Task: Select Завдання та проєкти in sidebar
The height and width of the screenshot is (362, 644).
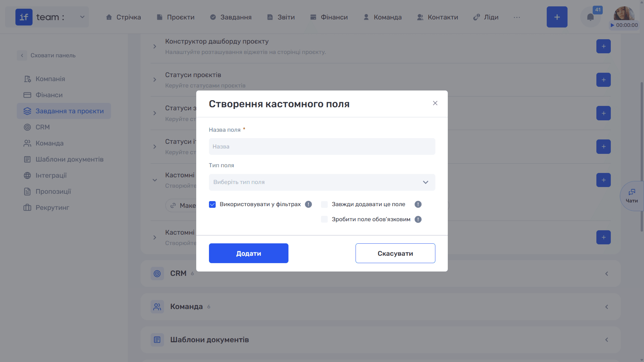Action: 64,111
